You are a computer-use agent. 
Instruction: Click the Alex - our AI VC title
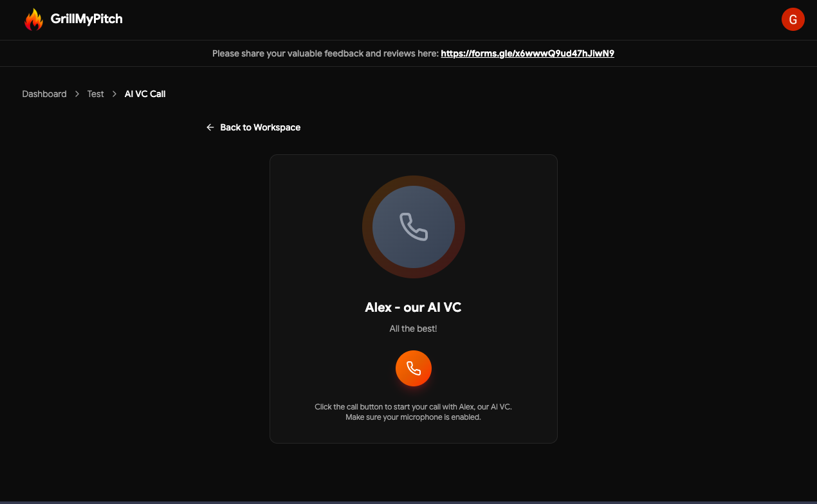coord(413,307)
